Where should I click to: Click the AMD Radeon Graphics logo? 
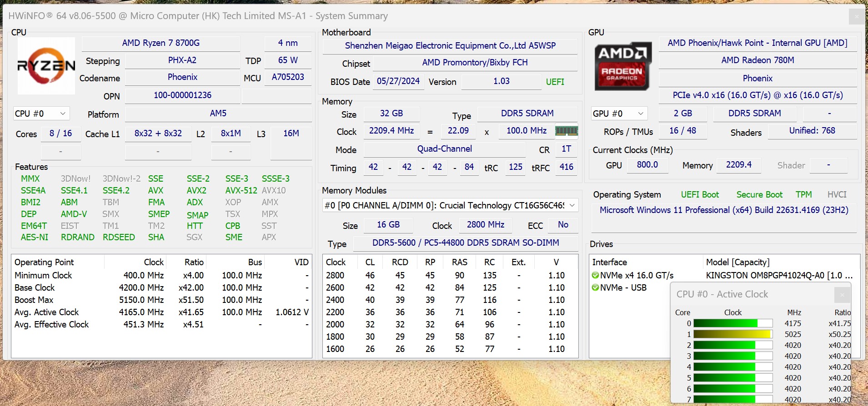622,67
